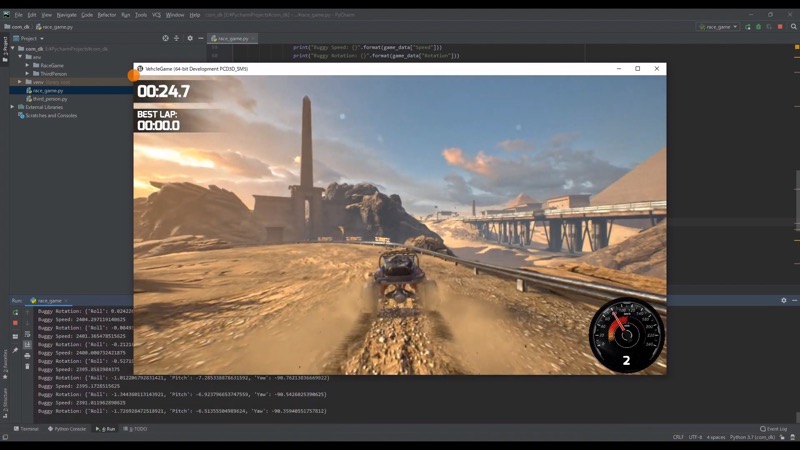Viewport: 800px width, 450px height.
Task: Select third_person.py in project tree
Action: [49, 99]
